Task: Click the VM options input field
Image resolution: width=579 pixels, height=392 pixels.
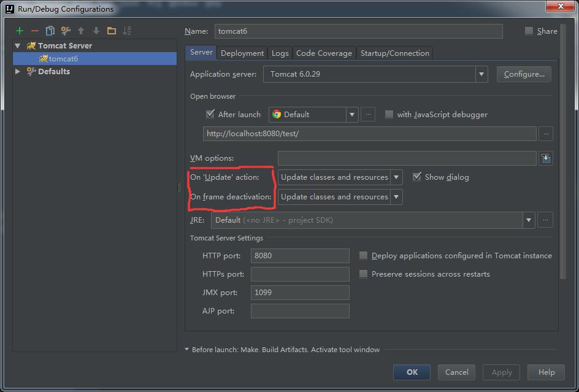Action: [x=407, y=158]
